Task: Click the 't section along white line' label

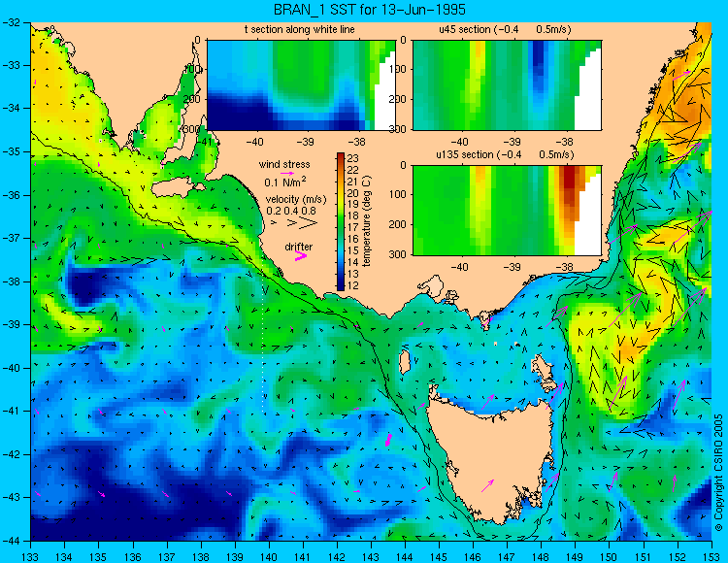Action: point(300,30)
